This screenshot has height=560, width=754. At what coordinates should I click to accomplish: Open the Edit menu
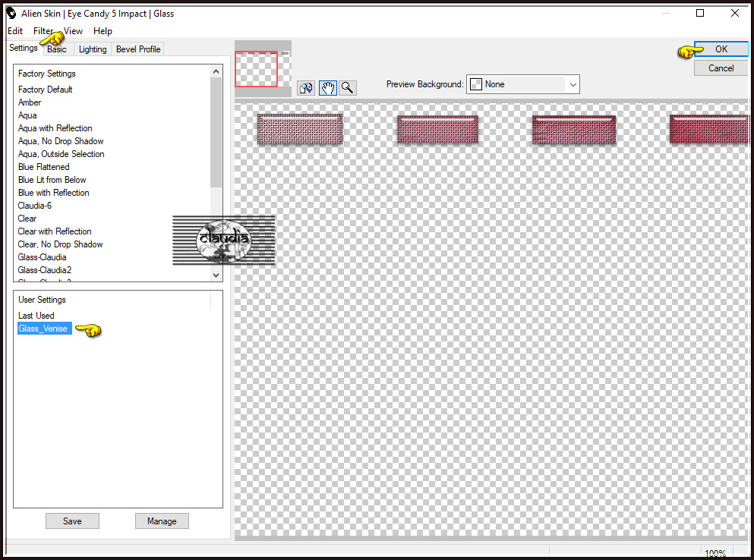(x=15, y=31)
